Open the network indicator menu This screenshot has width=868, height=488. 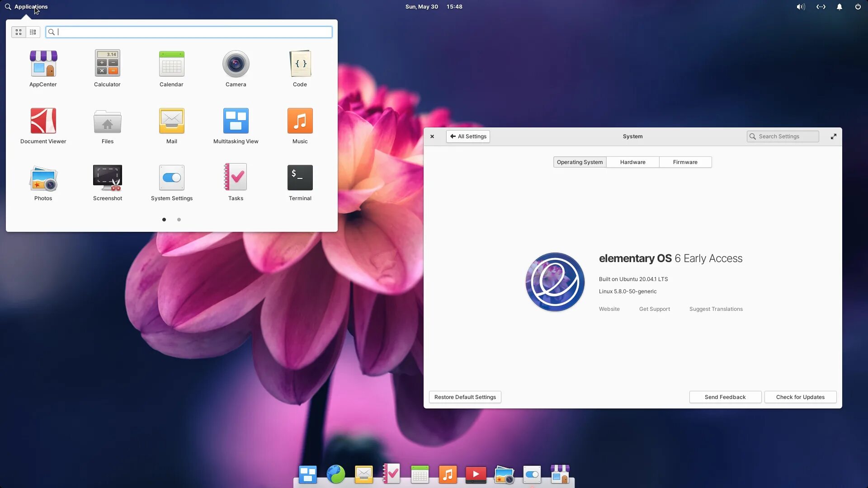(821, 7)
